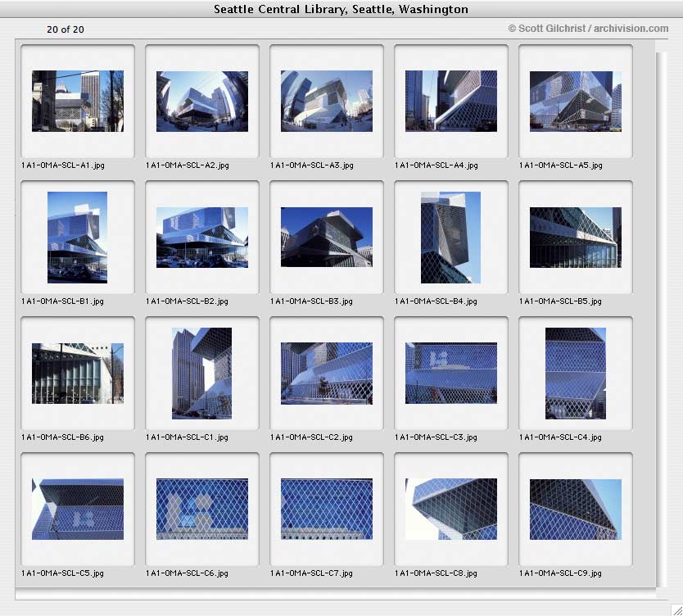
Task: Select filename text 1A1-OMA-SCL-C4.jpg
Action: click(561, 437)
